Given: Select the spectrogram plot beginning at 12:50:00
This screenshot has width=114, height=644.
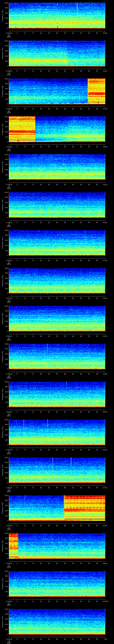Looking at the screenshot, I should click(57, 243).
